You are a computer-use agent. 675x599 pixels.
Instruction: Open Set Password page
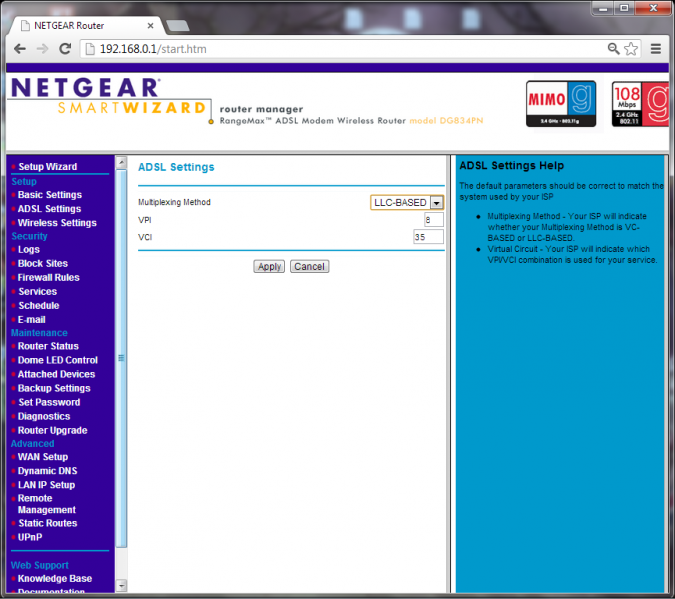(x=49, y=402)
